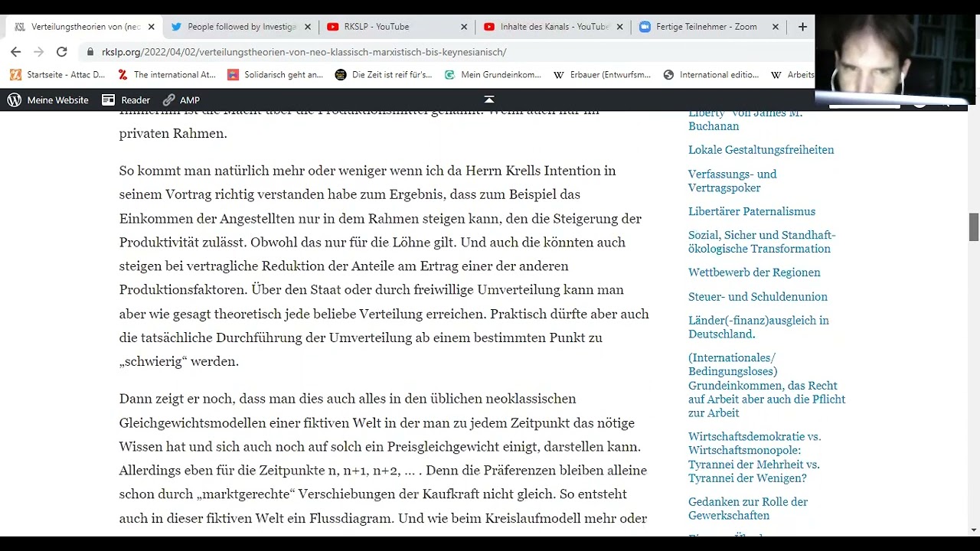
Task: Switch to the People followed by Investiga tab
Action: [239, 27]
